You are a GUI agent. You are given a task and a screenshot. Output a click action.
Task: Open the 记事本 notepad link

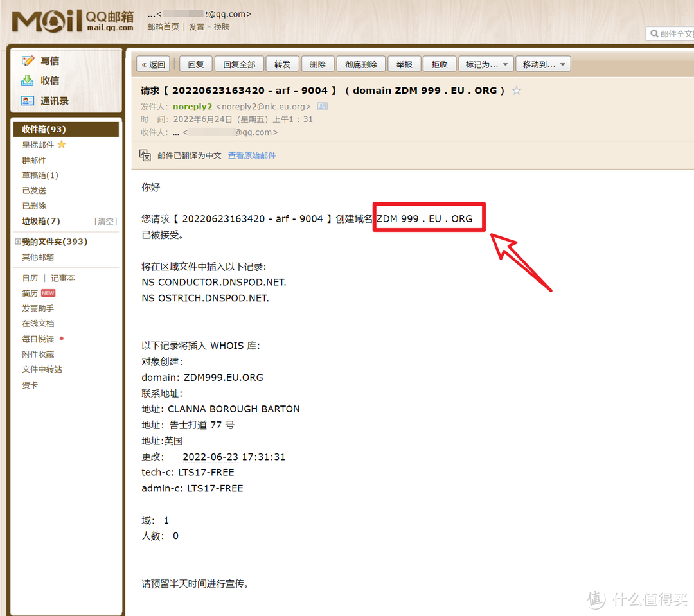(63, 278)
